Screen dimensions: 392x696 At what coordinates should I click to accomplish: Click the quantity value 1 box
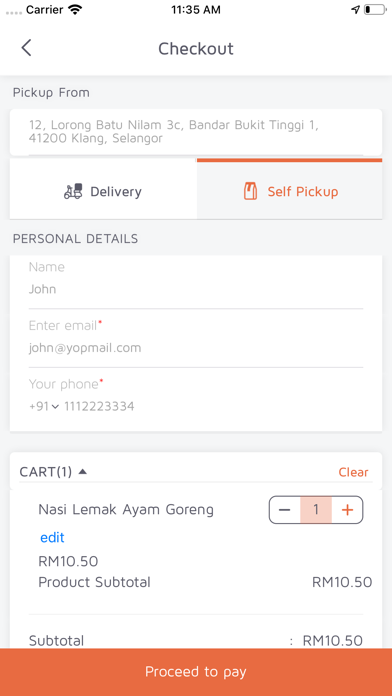click(316, 510)
